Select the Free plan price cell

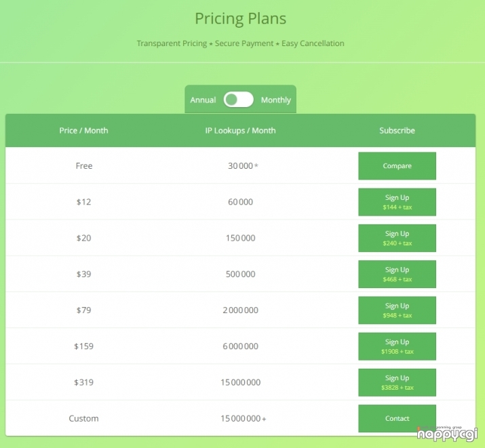pos(84,165)
